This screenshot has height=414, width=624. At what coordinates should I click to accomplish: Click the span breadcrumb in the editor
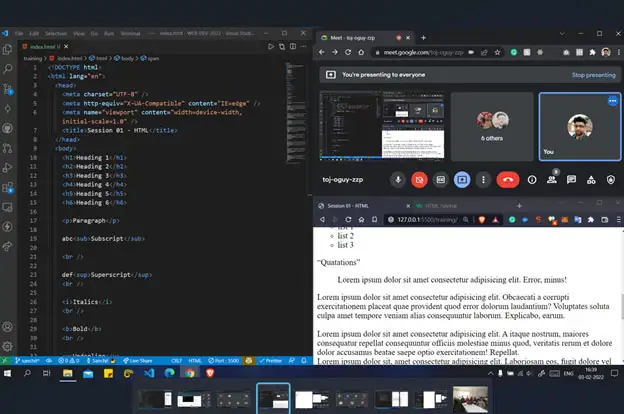[150, 59]
